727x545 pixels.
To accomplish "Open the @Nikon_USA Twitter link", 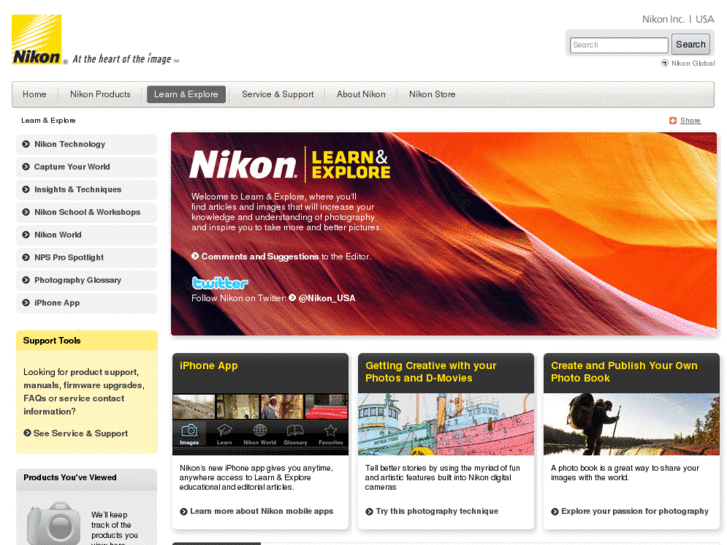I will pos(327,298).
